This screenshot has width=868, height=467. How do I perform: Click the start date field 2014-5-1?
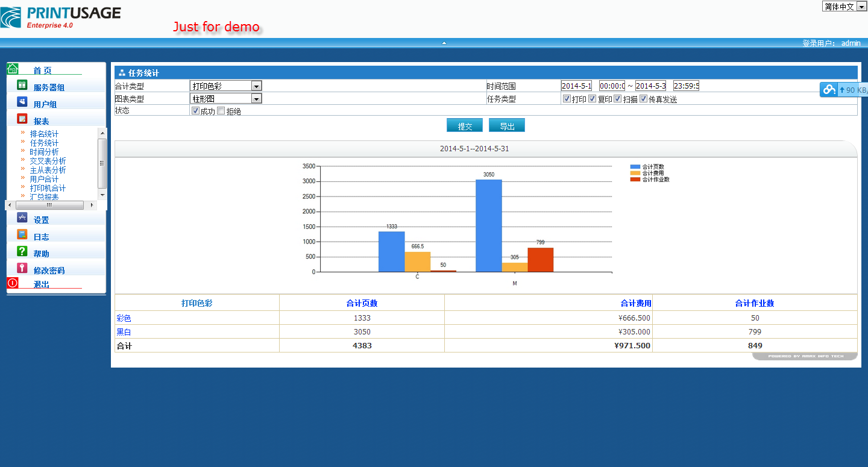576,86
